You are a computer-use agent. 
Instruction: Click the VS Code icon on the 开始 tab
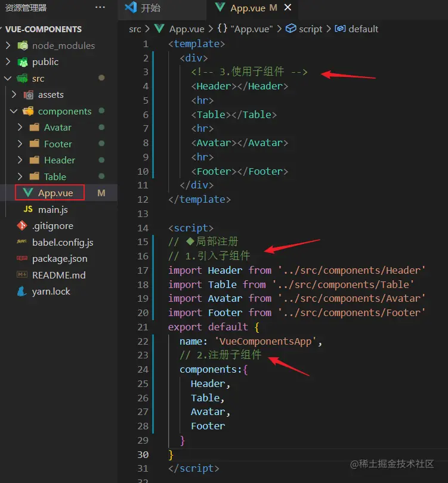(131, 7)
